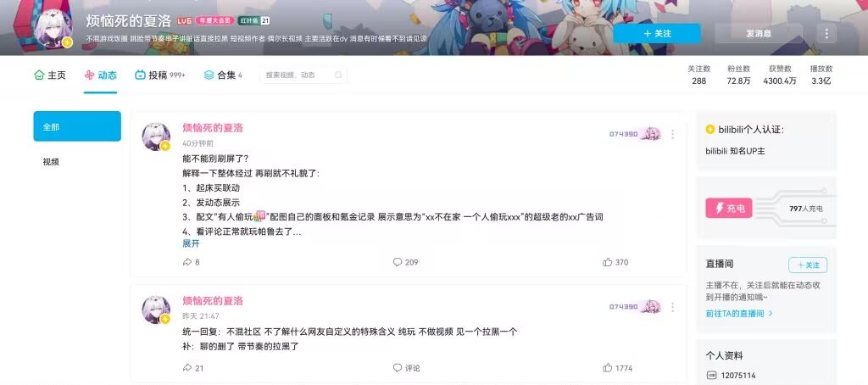Click the 发消息 button
Image resolution: width=868 pixels, height=385 pixels.
point(759,33)
